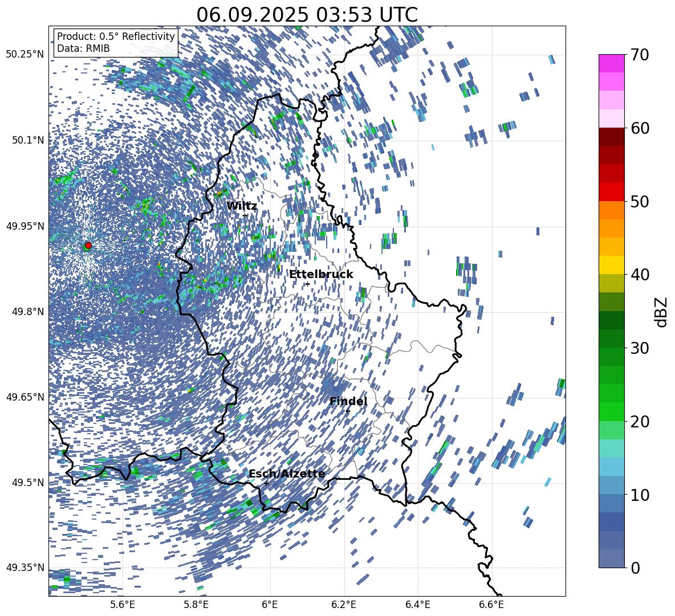
Task: Click the cross marker beneath Esch/Alzette
Action: [x=266, y=483]
